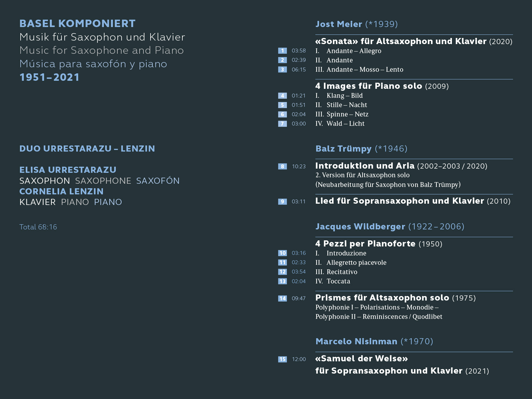Click the 4 Images für Piano solo title
The width and height of the screenshot is (532, 399).
coord(382,86)
